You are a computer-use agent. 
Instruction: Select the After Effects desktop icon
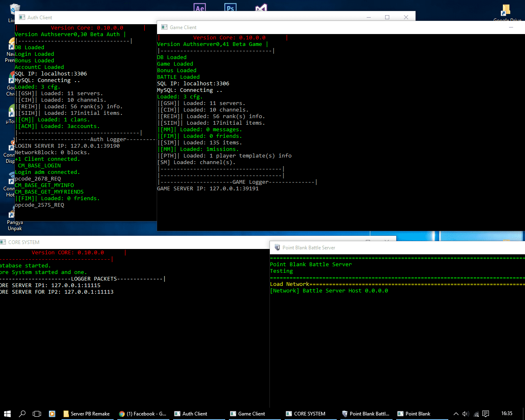tap(200, 8)
